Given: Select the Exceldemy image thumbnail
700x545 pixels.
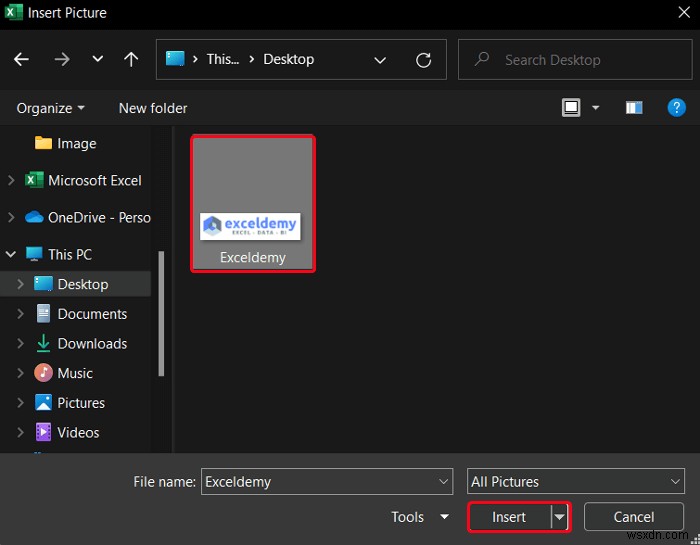Looking at the screenshot, I should click(x=253, y=204).
